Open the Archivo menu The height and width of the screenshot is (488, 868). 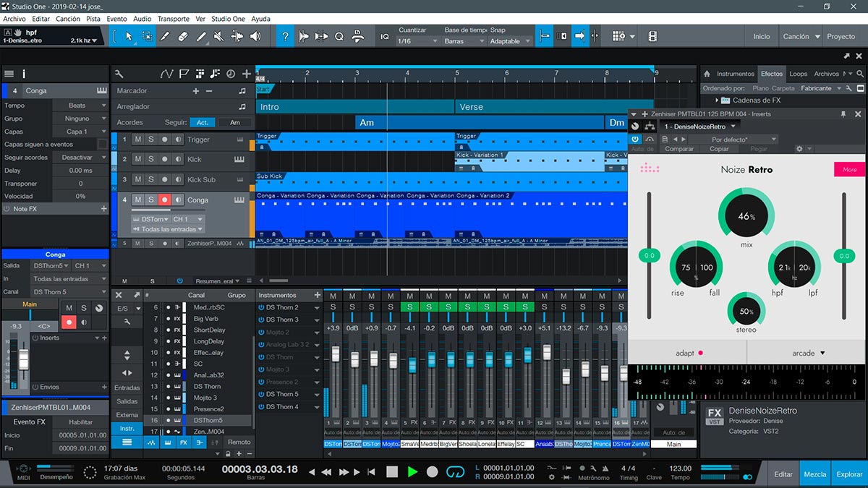point(14,19)
